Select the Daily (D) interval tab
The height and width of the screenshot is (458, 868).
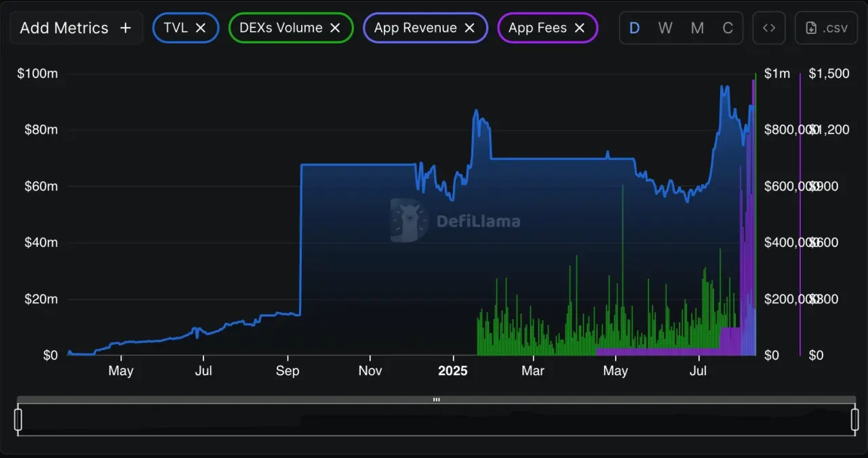[635, 28]
